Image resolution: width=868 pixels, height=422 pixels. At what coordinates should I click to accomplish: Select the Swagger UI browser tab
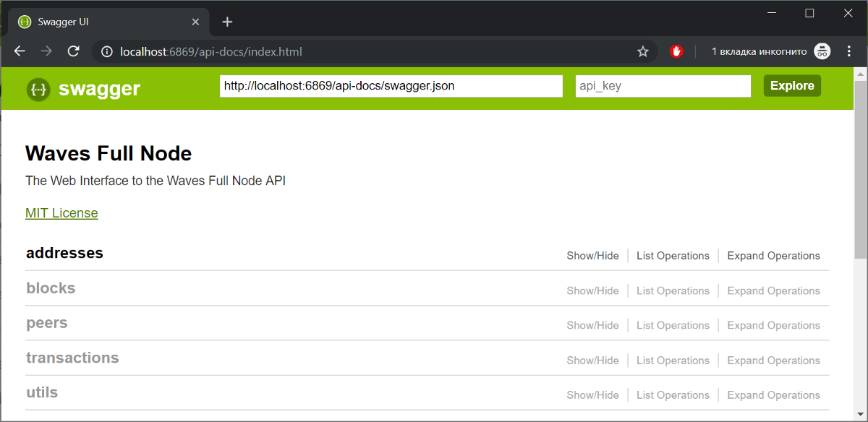coord(101,22)
